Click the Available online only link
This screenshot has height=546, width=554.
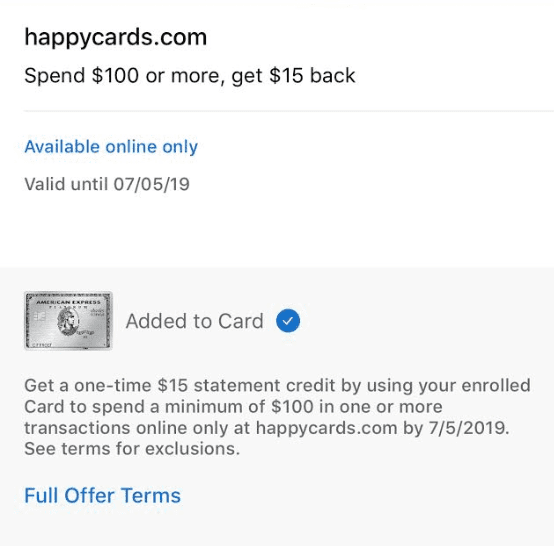[x=111, y=147]
